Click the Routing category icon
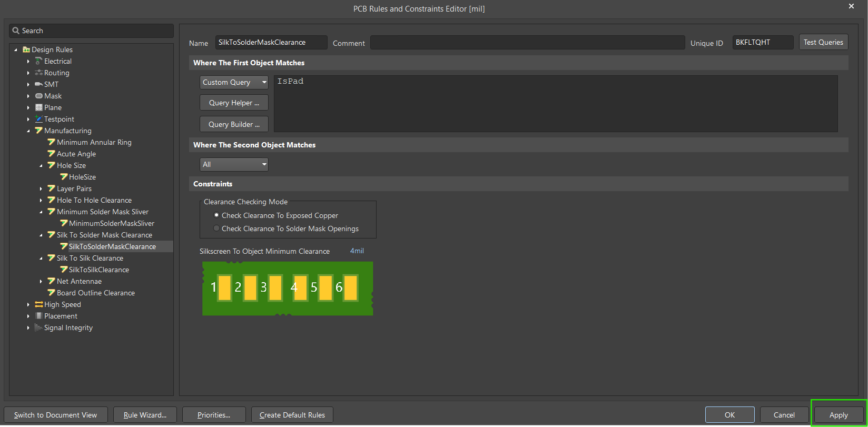The image size is (868, 427). [x=38, y=73]
